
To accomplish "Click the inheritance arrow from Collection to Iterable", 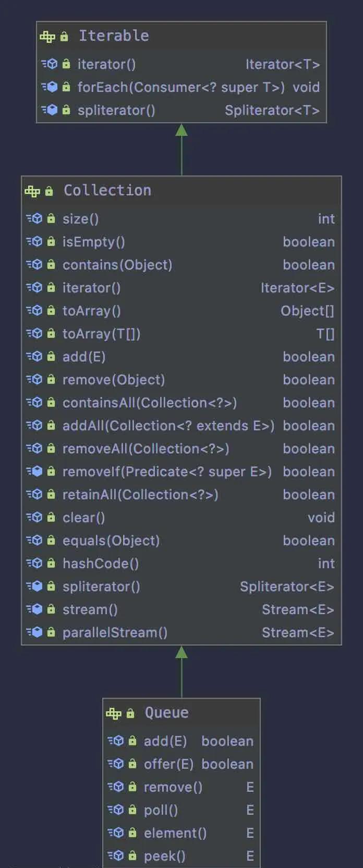I will pyautogui.click(x=181, y=149).
